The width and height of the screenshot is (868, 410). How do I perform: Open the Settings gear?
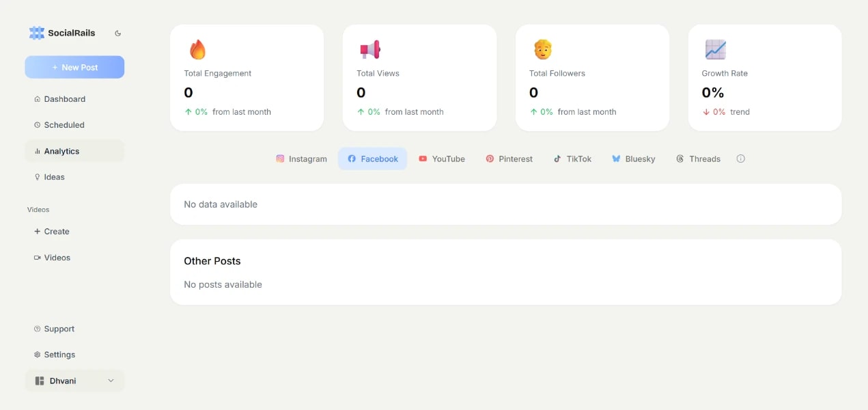tap(39, 355)
